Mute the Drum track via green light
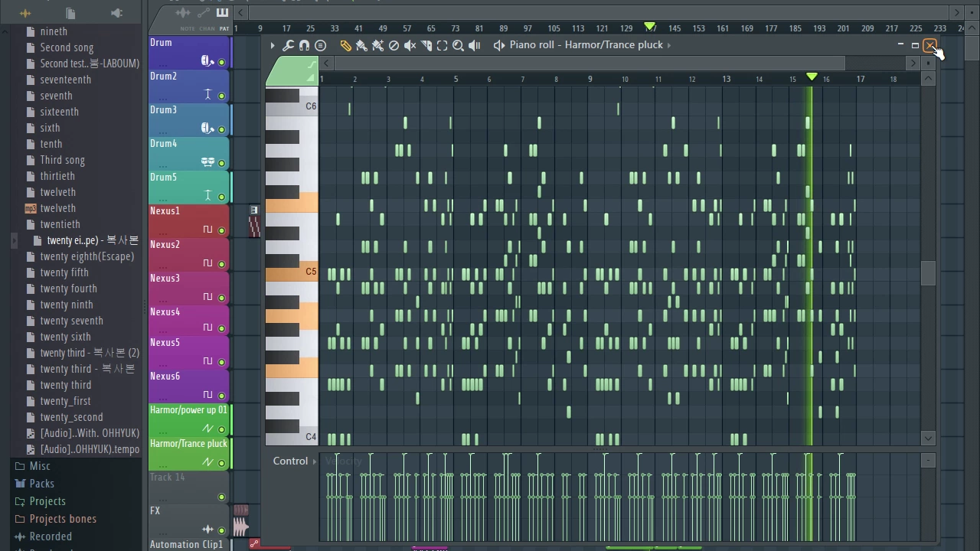 tap(222, 62)
